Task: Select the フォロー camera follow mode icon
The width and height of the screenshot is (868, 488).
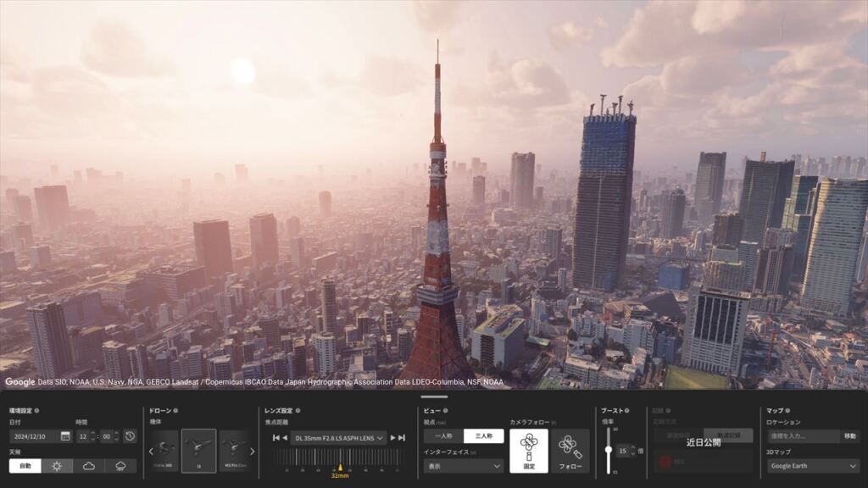Action: 567,452
